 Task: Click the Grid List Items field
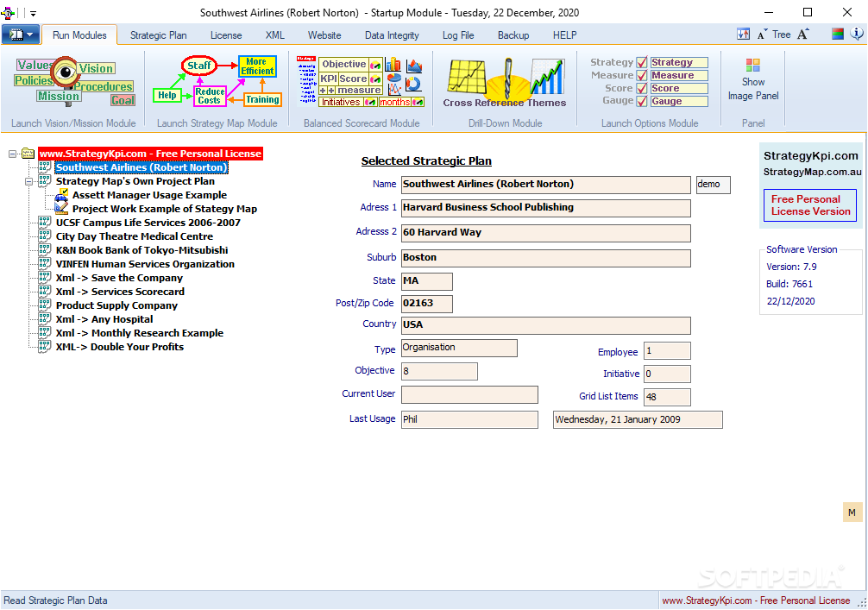coord(668,397)
